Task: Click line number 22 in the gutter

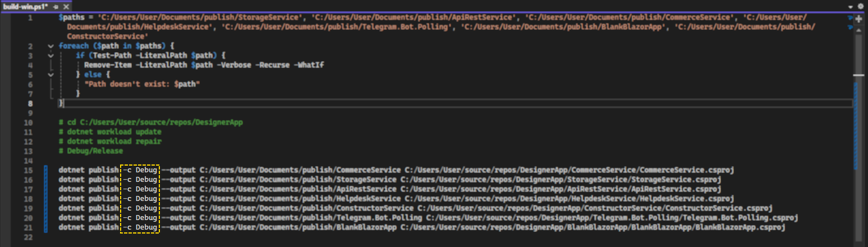Action: tap(29, 237)
